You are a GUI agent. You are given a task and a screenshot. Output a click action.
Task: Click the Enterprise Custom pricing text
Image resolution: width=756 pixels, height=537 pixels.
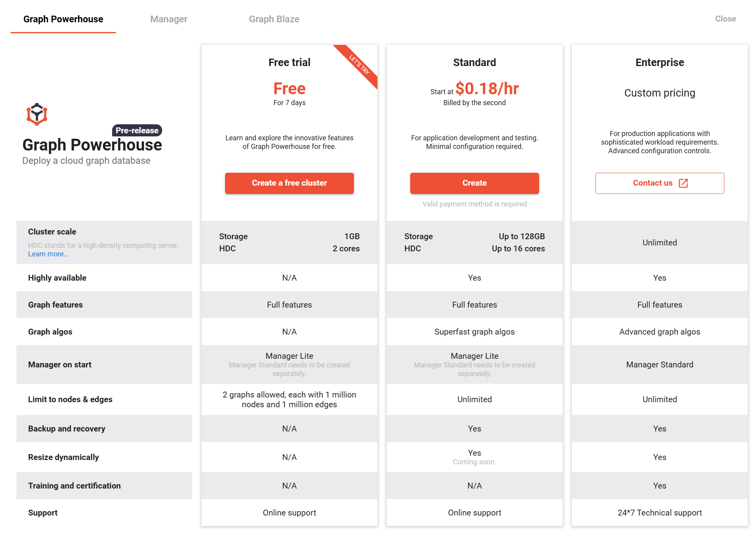tap(660, 93)
